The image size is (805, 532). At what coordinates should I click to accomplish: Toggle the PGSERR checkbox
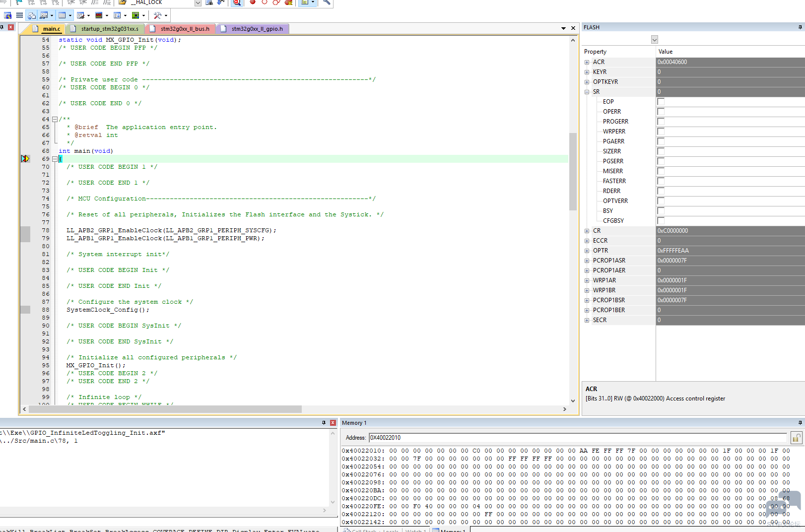(x=661, y=161)
